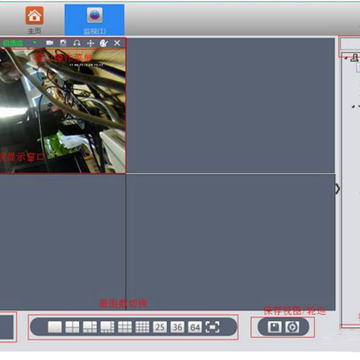The image size is (360, 360).
Task: Switch to single-window layout
Action: [x=55, y=327]
